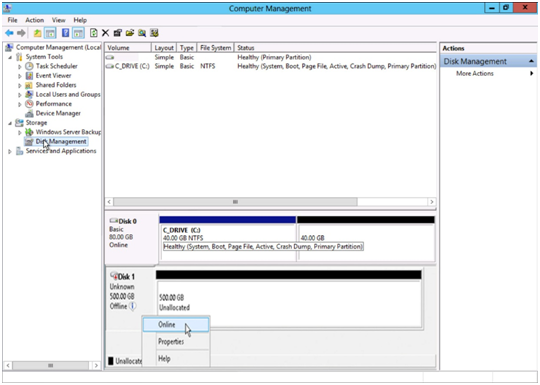
Task: Select the 500.00 GB Unallocated region
Action: point(289,300)
